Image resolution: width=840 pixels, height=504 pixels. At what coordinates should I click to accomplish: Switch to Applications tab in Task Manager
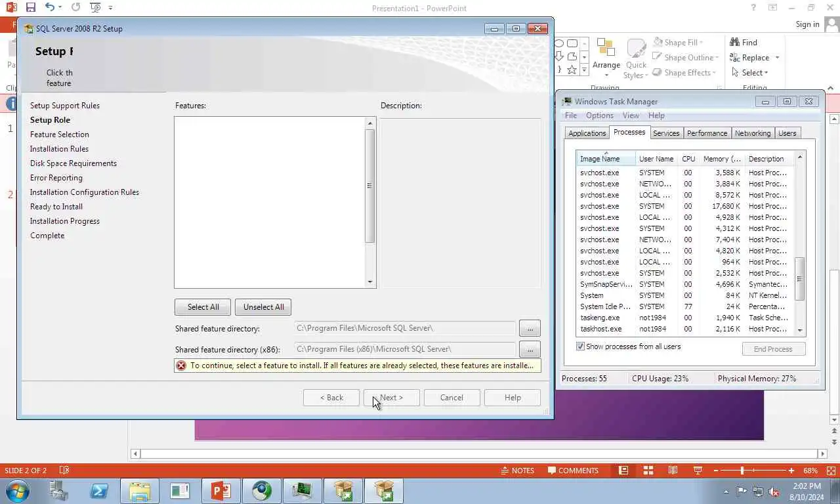pos(587,133)
